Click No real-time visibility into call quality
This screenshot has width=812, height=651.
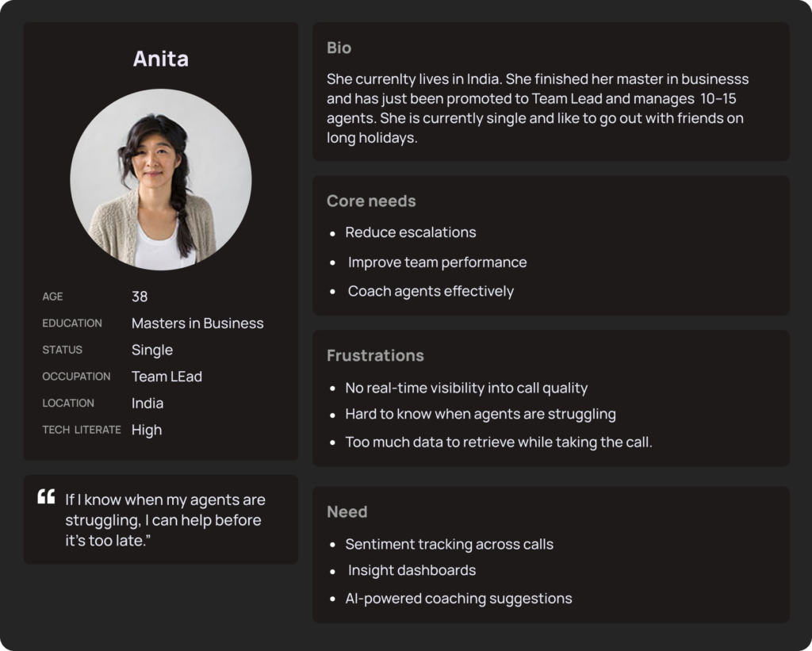[466, 388]
